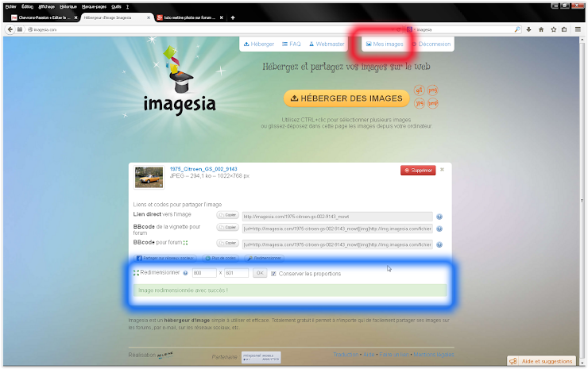Click the width field containing 800
The height and width of the screenshot is (369, 588).
tap(204, 273)
